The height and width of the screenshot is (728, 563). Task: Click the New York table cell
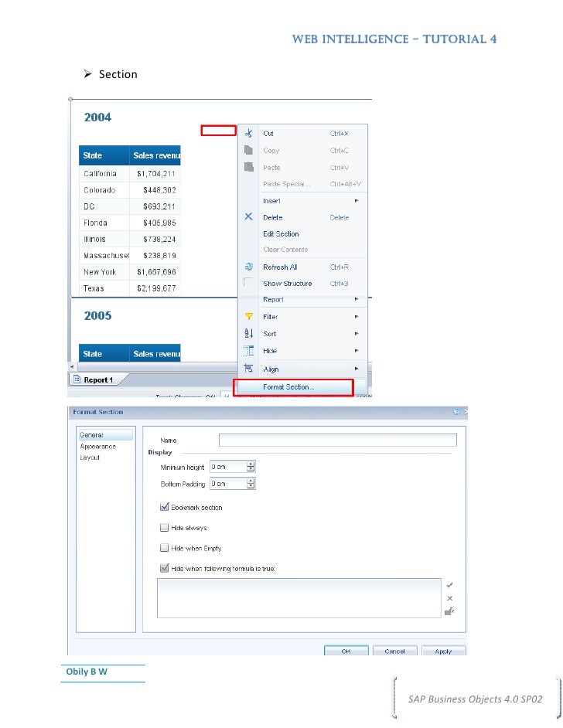coord(104,271)
